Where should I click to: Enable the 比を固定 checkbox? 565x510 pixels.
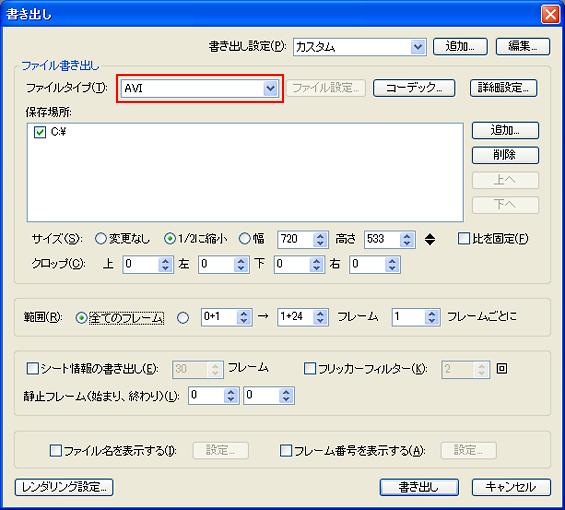[x=464, y=239]
